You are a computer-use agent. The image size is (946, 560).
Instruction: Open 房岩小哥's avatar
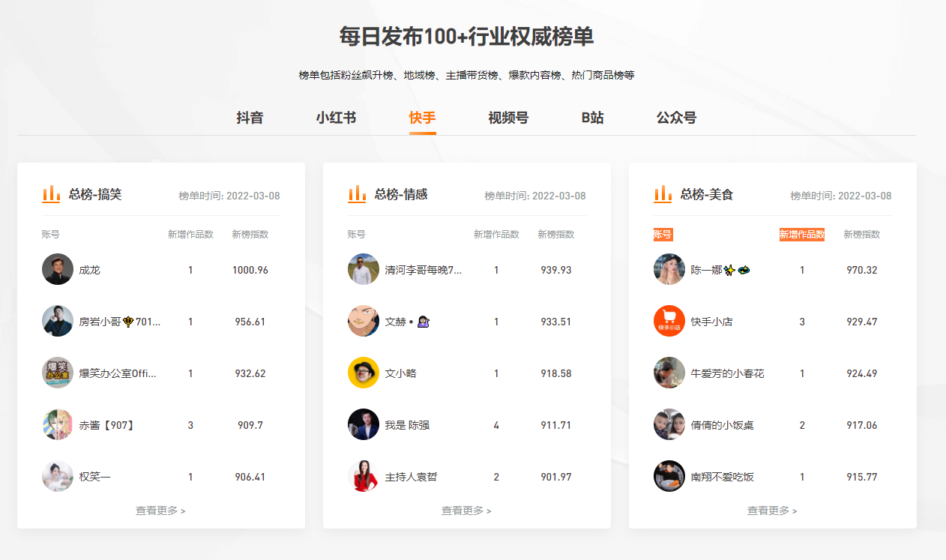click(58, 321)
